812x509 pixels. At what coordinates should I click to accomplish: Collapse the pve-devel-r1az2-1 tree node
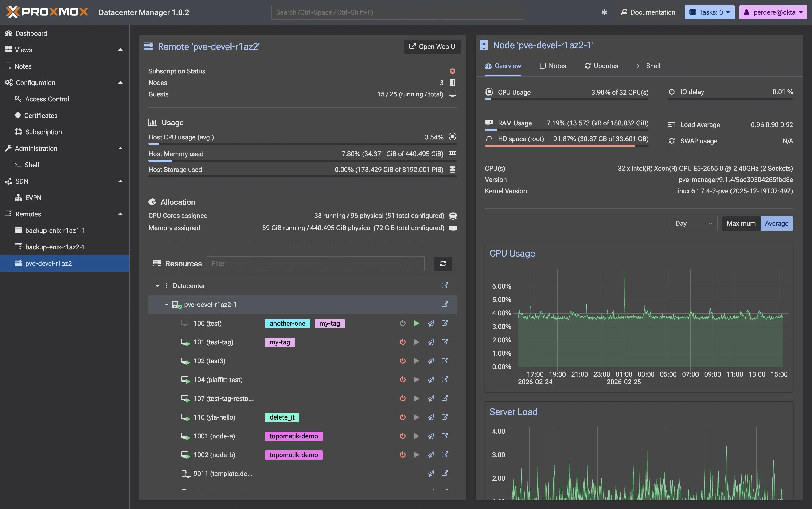[x=166, y=304]
